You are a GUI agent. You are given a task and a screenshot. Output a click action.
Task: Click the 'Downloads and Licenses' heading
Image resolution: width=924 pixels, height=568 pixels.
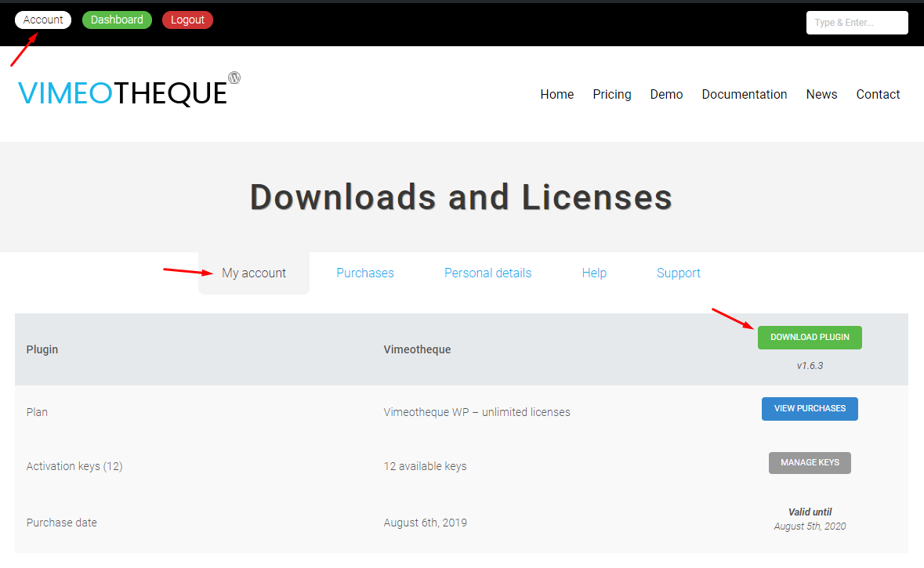461,197
